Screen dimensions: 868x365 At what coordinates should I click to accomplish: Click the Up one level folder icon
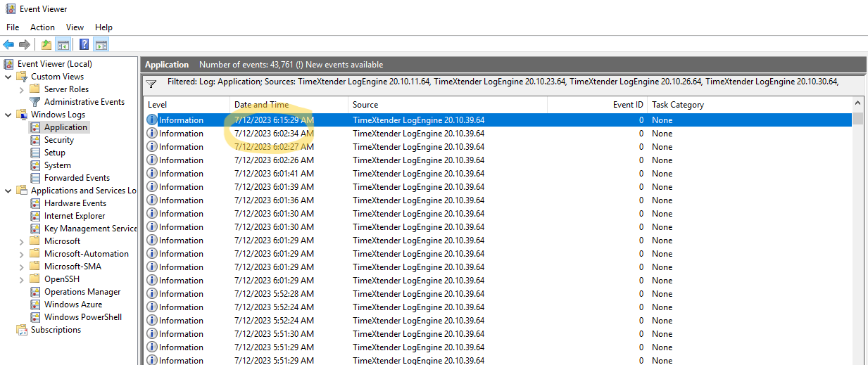(x=46, y=44)
